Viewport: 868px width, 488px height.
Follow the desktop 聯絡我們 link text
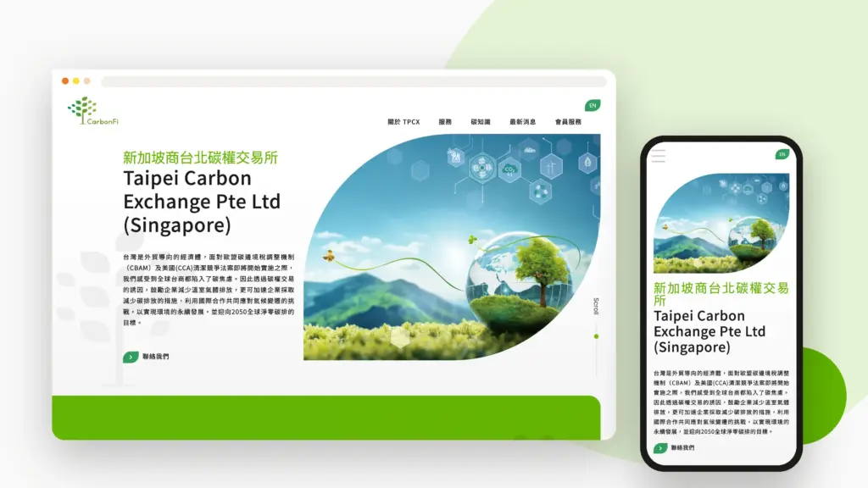point(156,357)
